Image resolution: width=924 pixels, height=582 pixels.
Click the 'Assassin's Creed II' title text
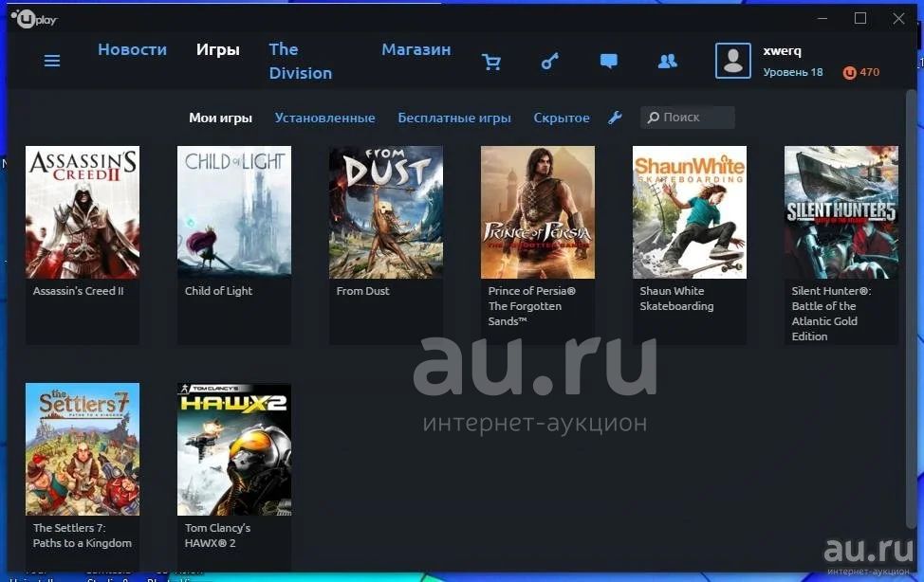coord(79,291)
